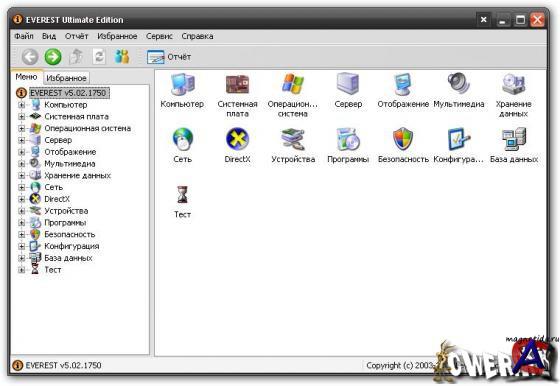Expand the Операционная система tree node
This screenshot has width=560, height=386.
point(21,129)
